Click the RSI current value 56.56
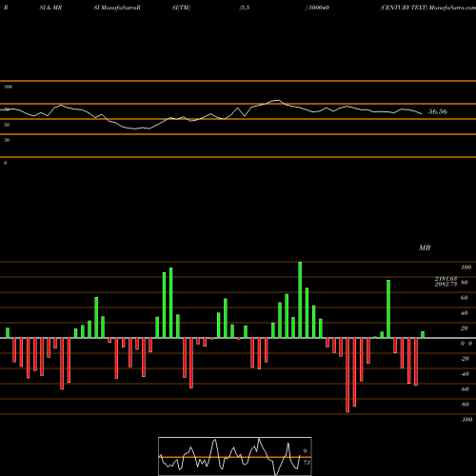 [x=438, y=111]
